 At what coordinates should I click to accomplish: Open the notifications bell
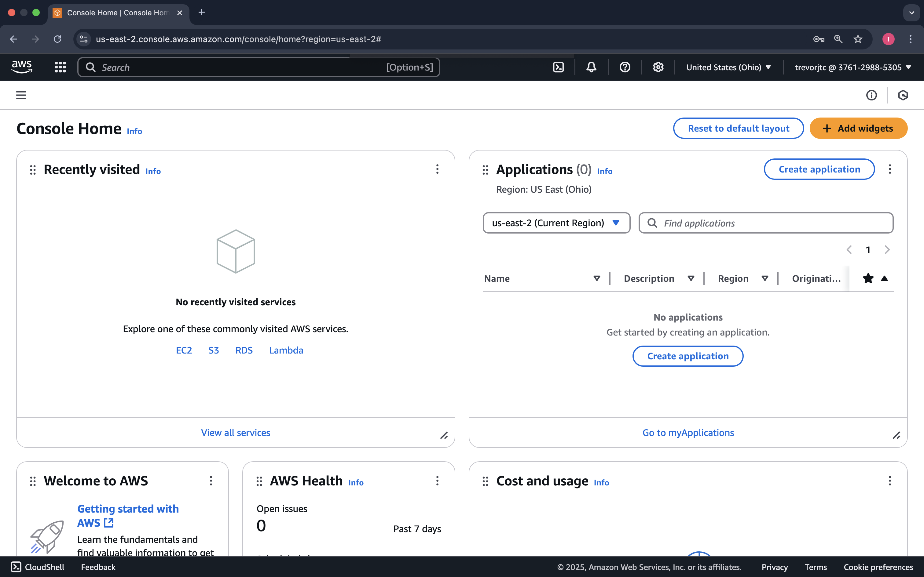(x=590, y=67)
